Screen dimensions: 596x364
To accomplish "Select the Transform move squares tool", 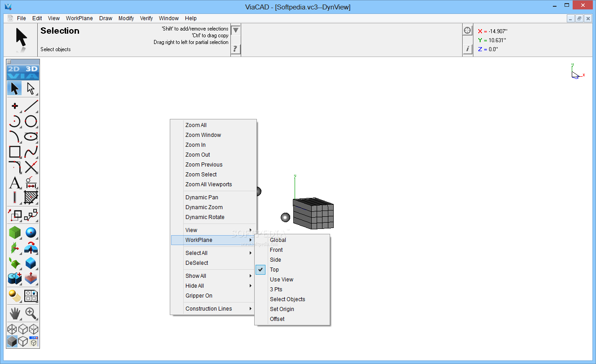I will pyautogui.click(x=15, y=215).
